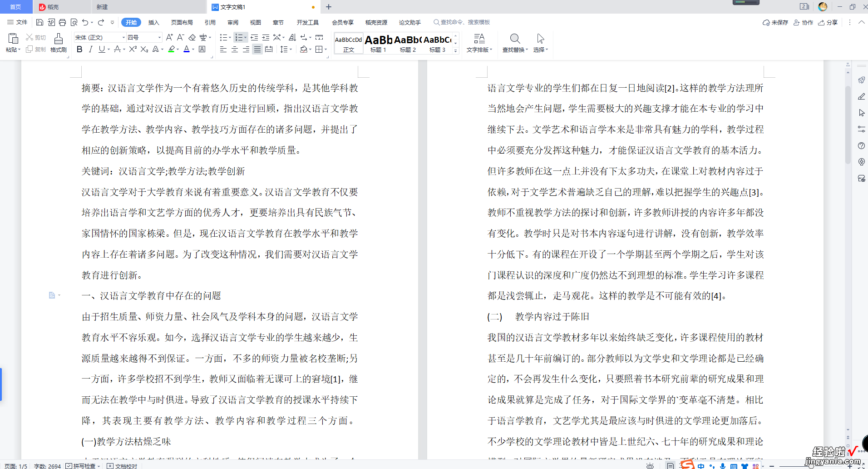
Task: Clear formatting with the eraser icon
Action: pos(192,37)
